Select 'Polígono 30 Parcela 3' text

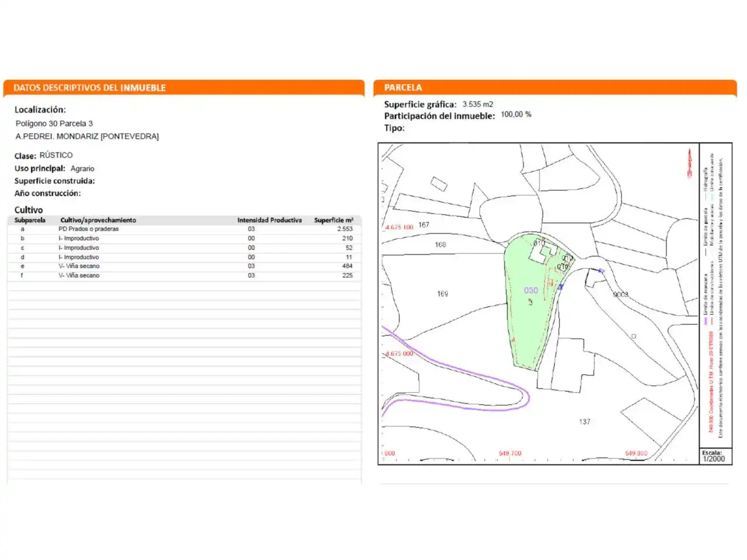pyautogui.click(x=54, y=124)
